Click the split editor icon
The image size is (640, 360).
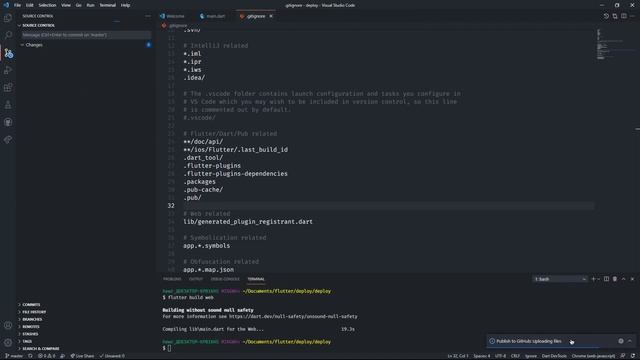click(x=624, y=16)
